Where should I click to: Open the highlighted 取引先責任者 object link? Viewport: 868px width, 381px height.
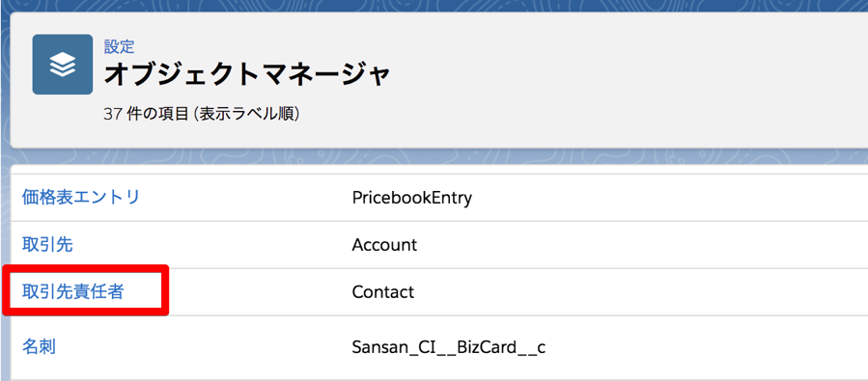(72, 291)
